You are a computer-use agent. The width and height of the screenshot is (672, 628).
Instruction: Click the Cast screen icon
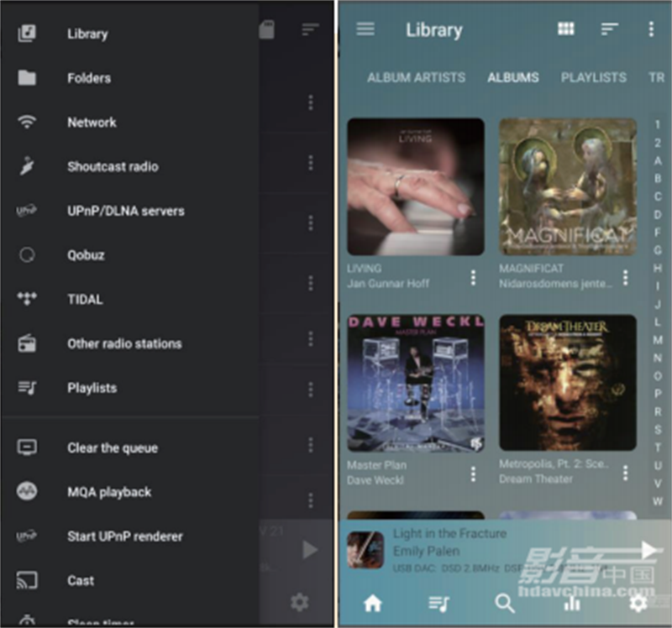[x=27, y=580]
